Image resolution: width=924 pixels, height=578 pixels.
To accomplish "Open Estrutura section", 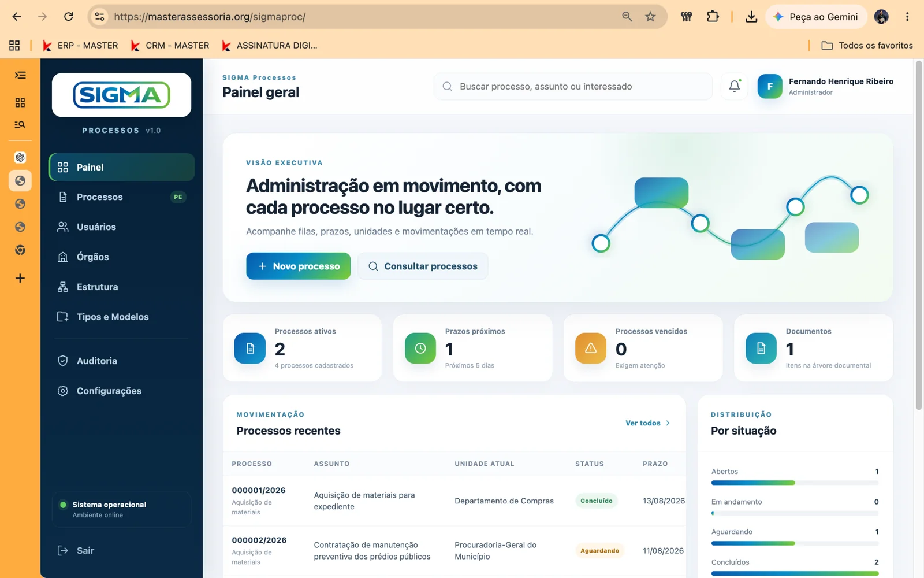I will (121, 287).
